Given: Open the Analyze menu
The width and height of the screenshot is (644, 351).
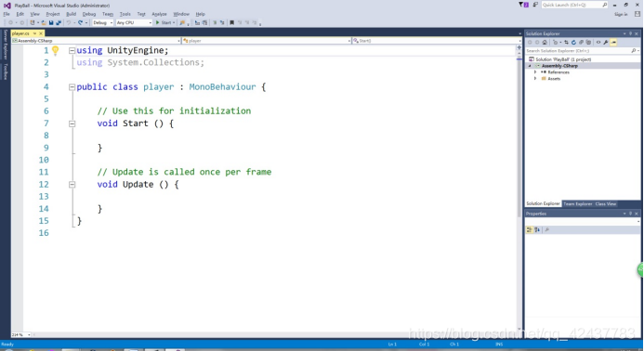Looking at the screenshot, I should tap(159, 14).
